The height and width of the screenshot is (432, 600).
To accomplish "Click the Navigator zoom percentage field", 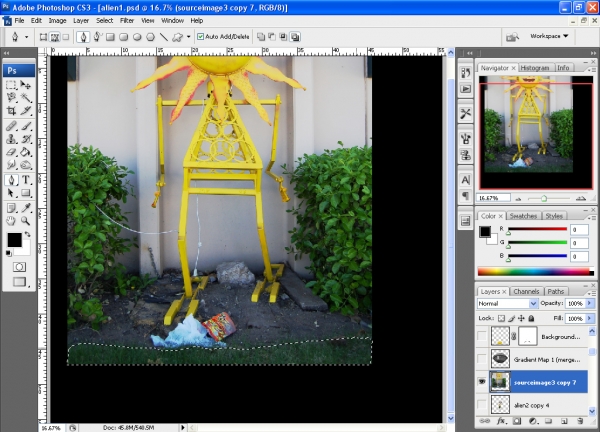I will click(x=493, y=198).
